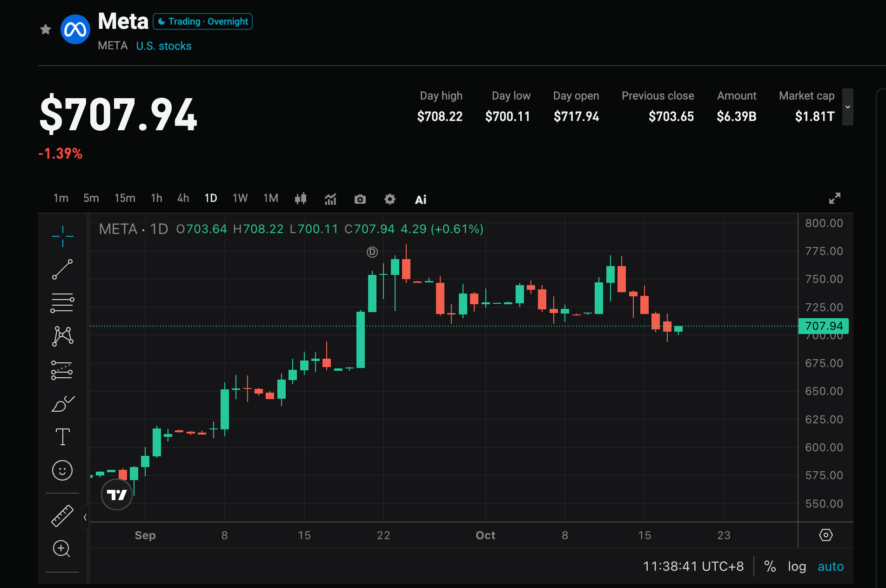Screen dimensions: 886x588
Task: Click the Day open value $717.94
Action: click(576, 116)
